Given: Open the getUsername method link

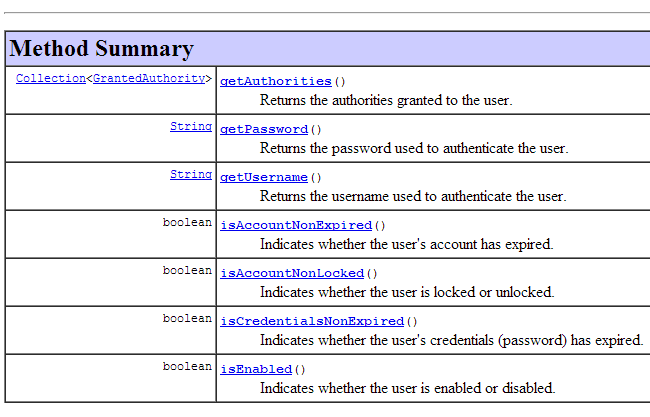Looking at the screenshot, I should [x=264, y=177].
